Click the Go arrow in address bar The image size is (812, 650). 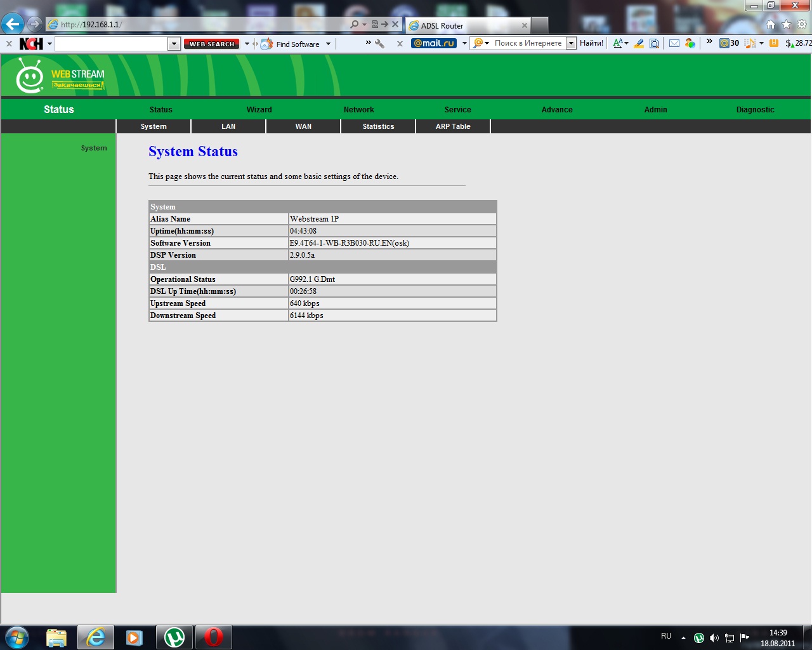[385, 24]
